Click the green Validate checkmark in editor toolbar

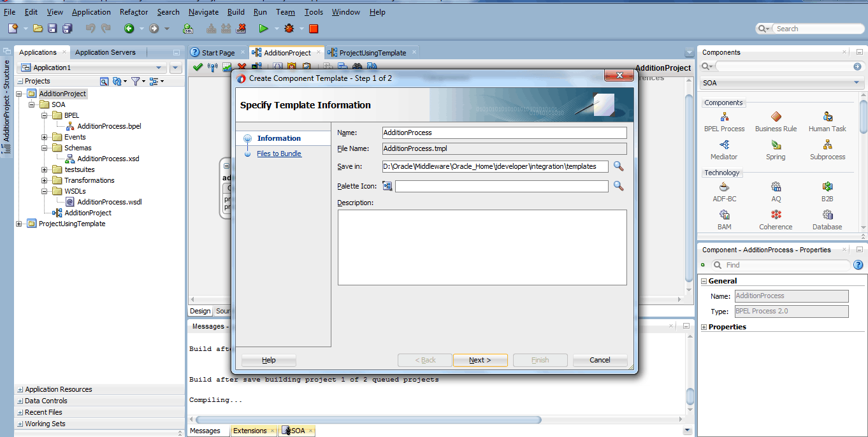(198, 67)
